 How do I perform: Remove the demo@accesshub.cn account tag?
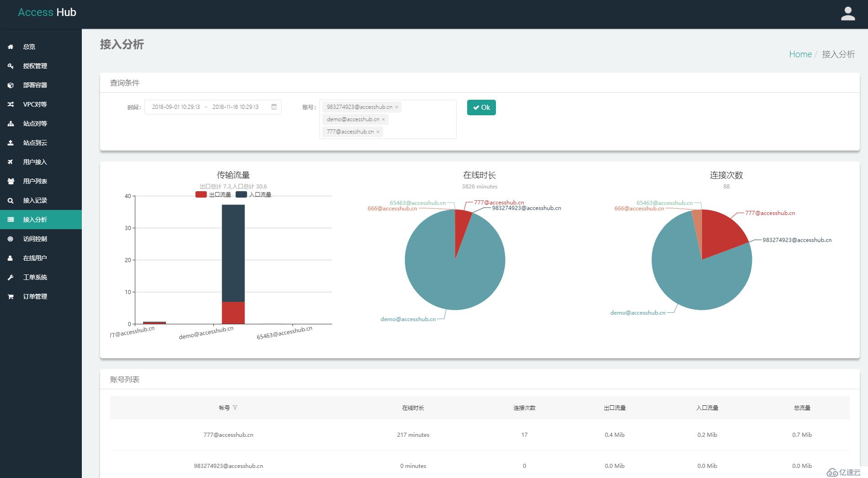coord(383,119)
